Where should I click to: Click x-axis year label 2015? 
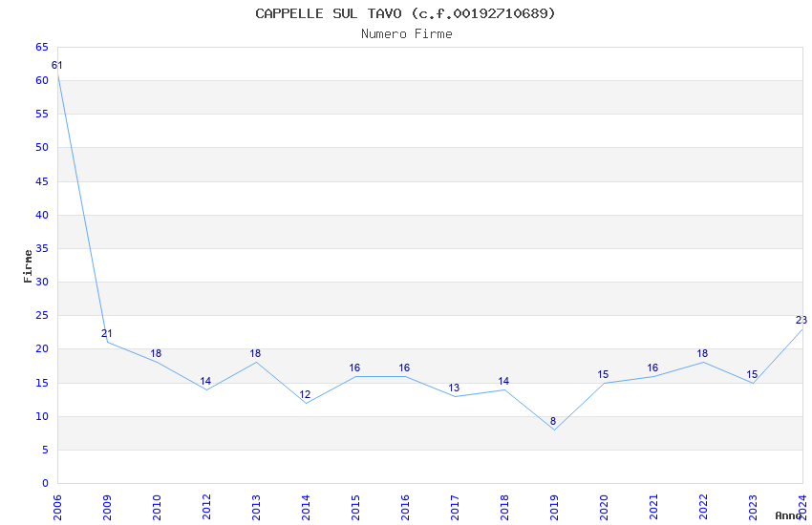355,508
